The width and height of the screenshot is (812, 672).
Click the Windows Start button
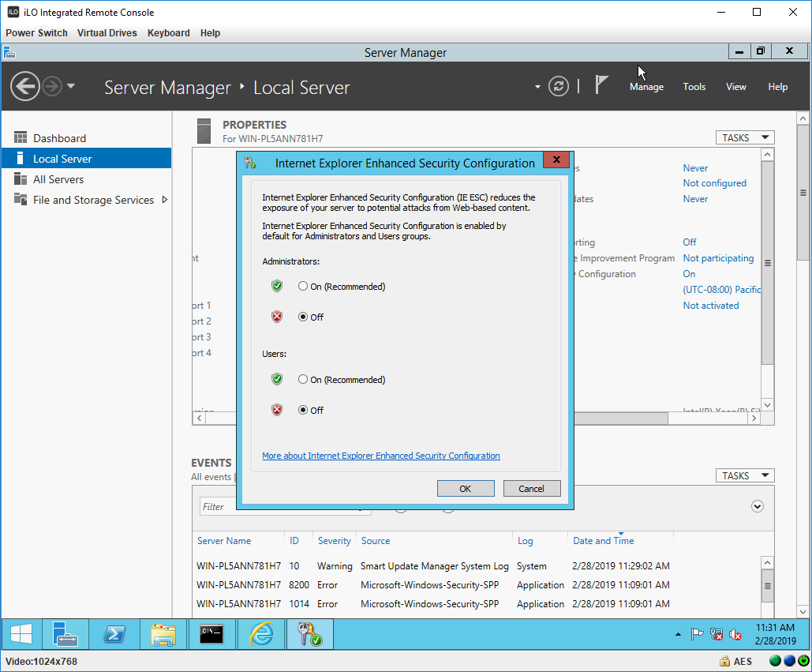(21, 634)
